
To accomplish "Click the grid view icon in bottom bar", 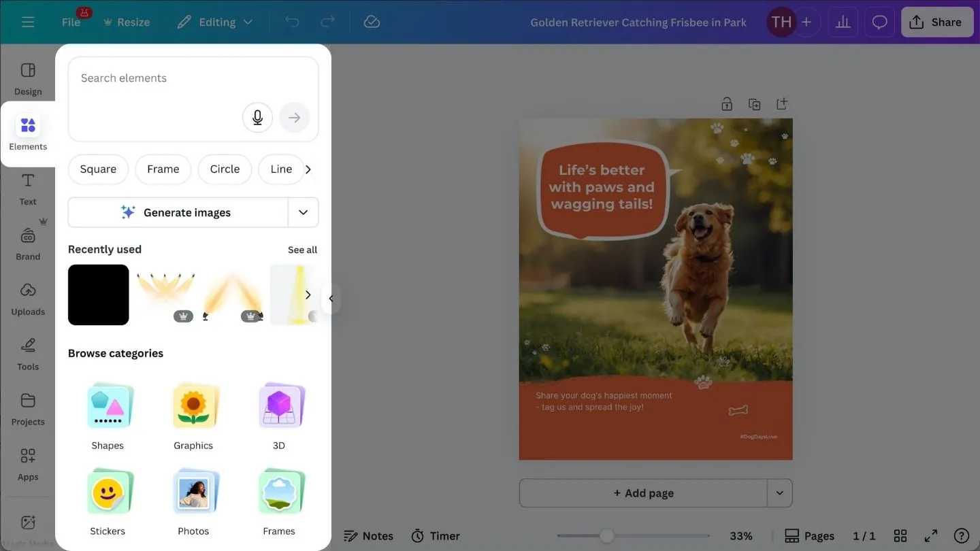I will (900, 536).
